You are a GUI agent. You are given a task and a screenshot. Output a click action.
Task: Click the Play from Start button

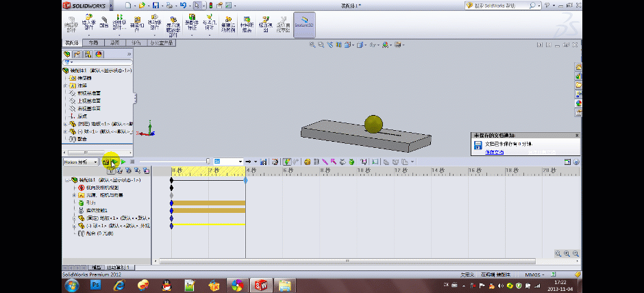point(114,162)
